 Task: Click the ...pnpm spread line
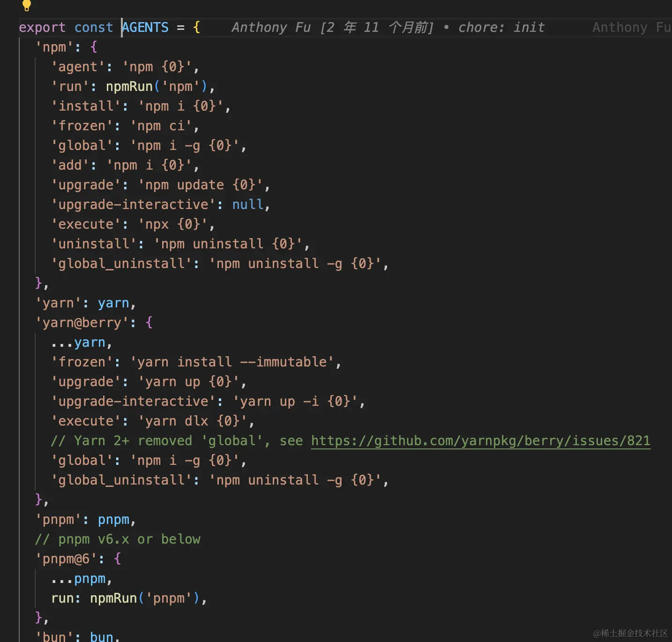click(x=82, y=579)
